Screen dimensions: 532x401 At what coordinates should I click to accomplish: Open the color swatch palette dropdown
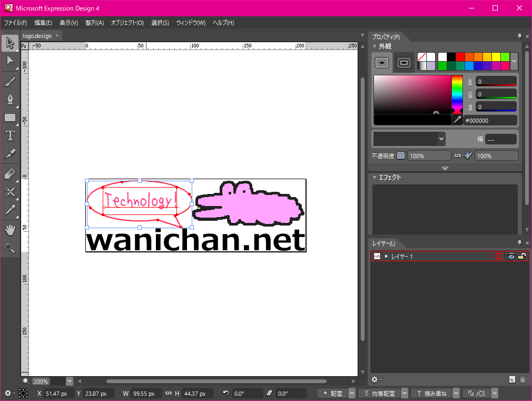click(x=514, y=62)
